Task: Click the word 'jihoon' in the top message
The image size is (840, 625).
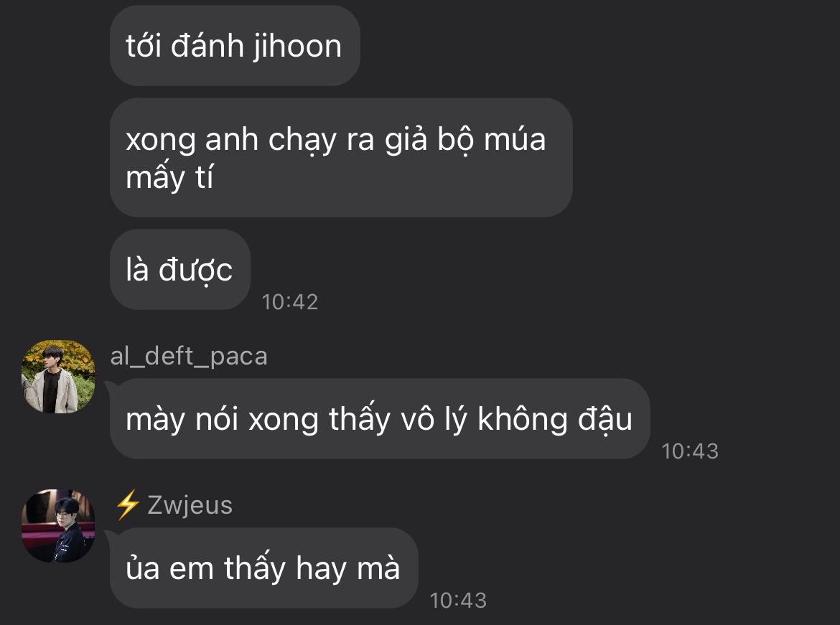Action: [297, 46]
